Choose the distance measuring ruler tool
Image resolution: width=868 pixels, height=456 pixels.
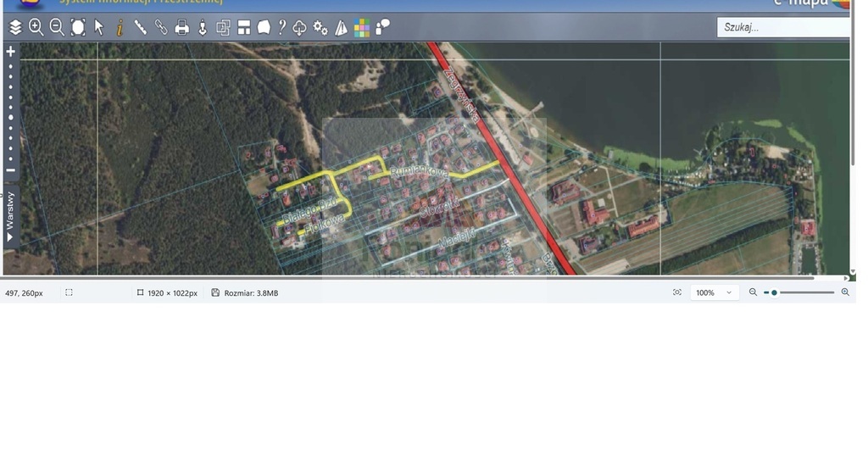point(140,27)
